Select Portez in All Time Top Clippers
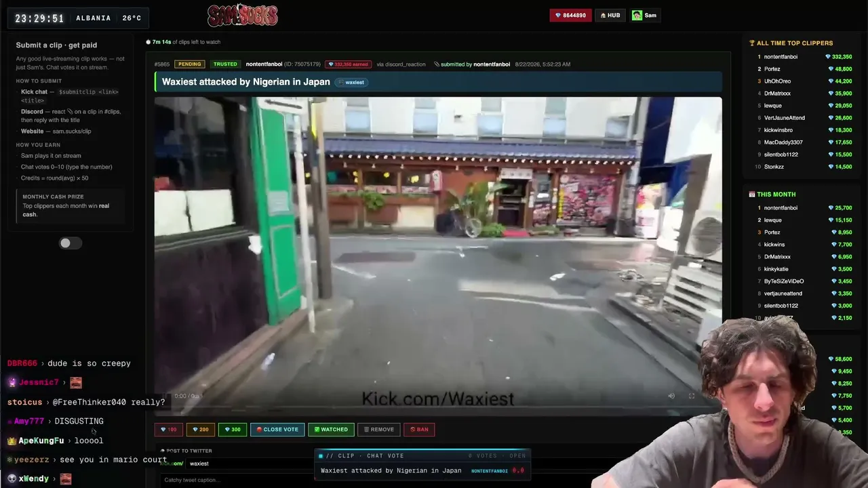Image resolution: width=868 pixels, height=488 pixels. pyautogui.click(x=772, y=69)
